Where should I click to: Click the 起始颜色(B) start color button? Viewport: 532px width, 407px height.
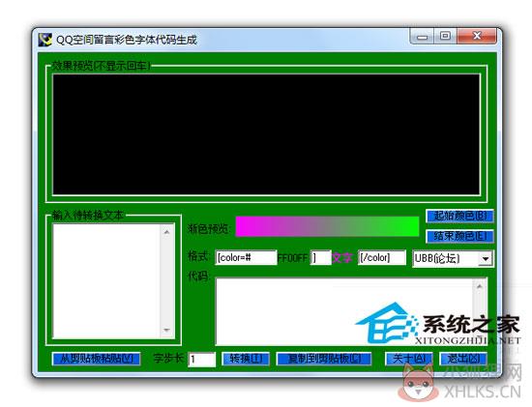pos(459,216)
